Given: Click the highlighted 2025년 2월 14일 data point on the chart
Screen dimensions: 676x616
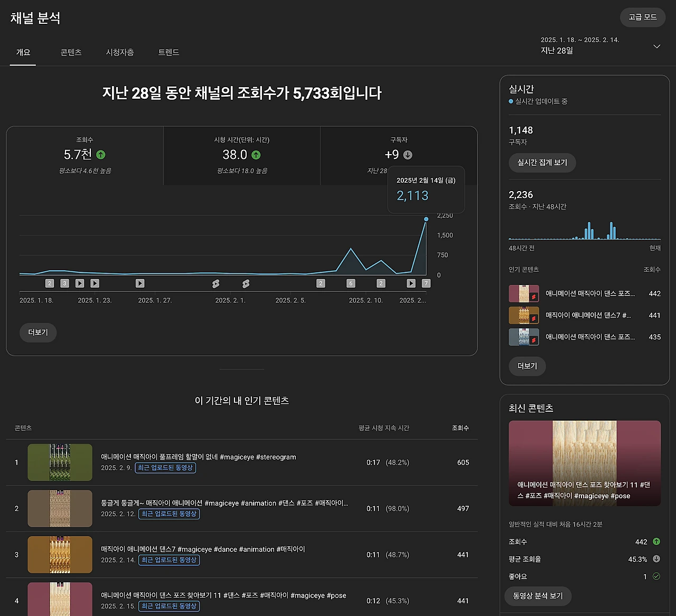Looking at the screenshot, I should [426, 219].
